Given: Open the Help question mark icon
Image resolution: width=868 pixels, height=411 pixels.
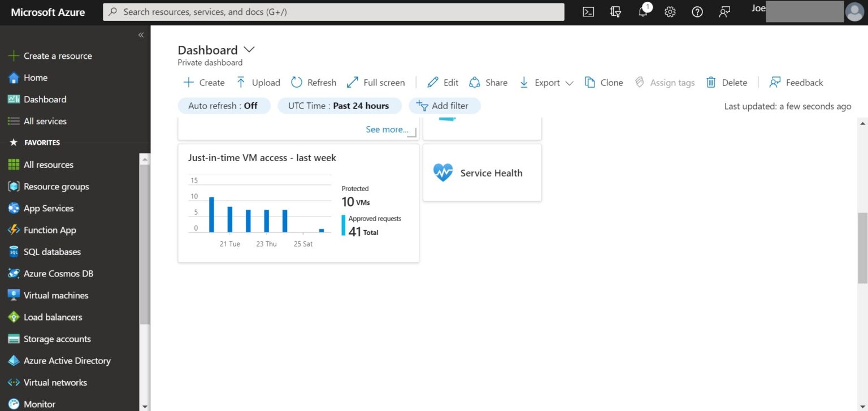Looking at the screenshot, I should tap(697, 11).
